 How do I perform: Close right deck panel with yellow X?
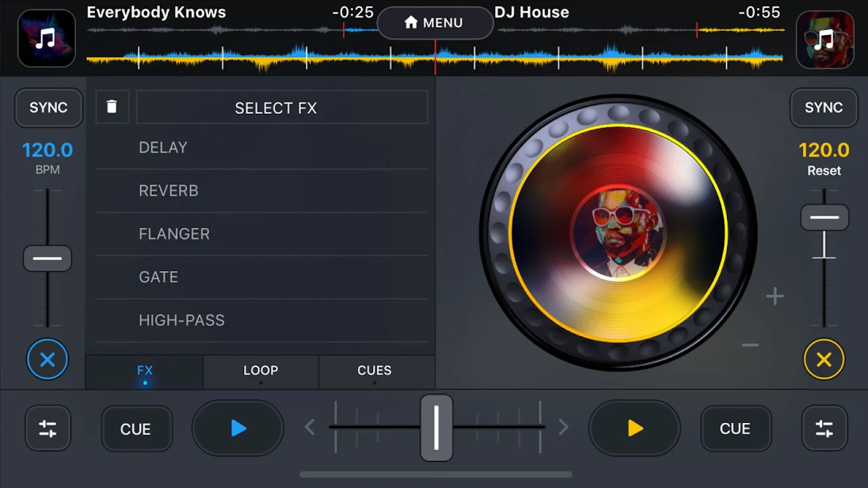click(x=824, y=359)
